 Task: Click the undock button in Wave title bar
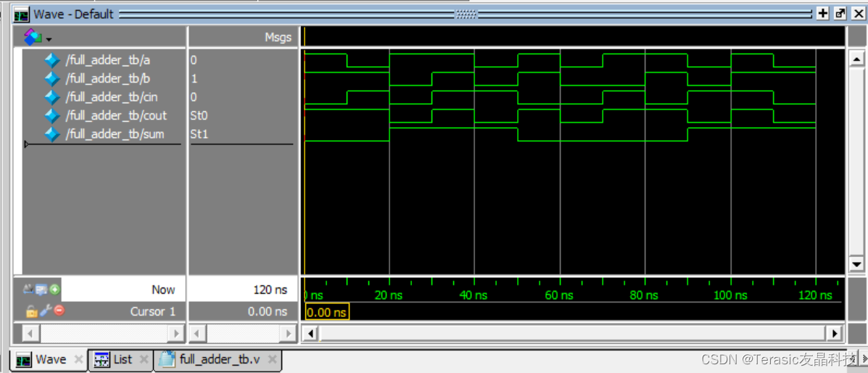pyautogui.click(x=840, y=14)
